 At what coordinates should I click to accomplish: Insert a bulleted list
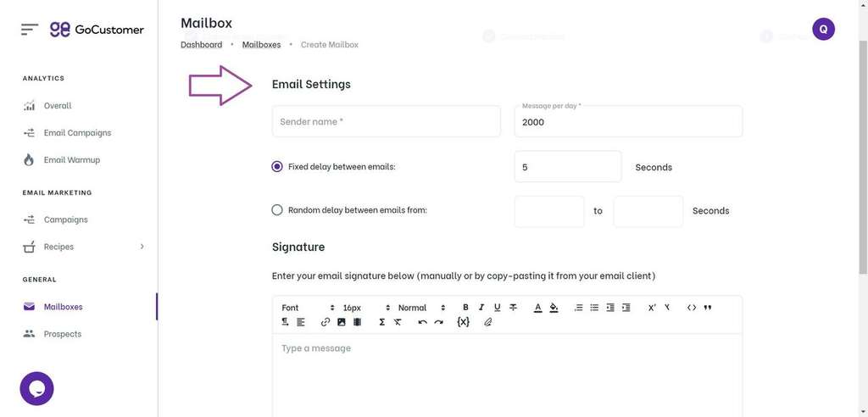(x=594, y=308)
